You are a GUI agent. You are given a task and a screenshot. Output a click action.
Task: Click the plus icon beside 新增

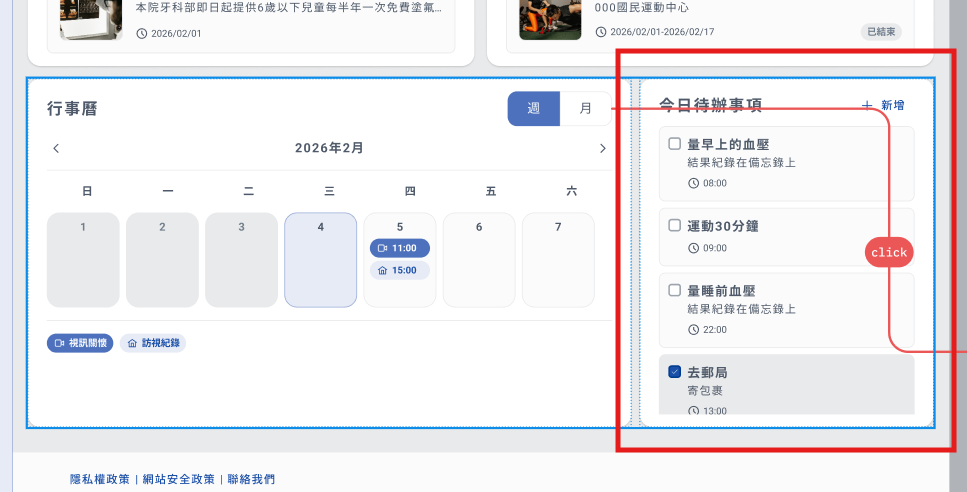click(x=867, y=105)
